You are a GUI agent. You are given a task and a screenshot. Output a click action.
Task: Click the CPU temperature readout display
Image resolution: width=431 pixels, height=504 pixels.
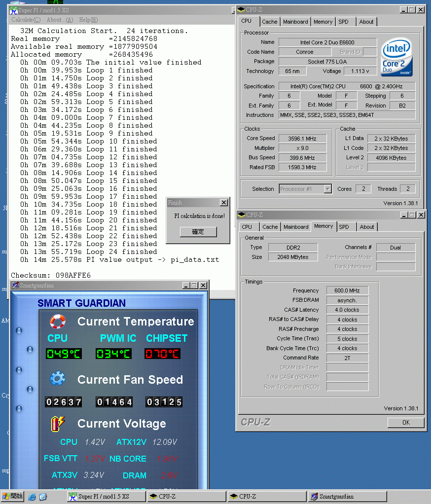tap(64, 354)
